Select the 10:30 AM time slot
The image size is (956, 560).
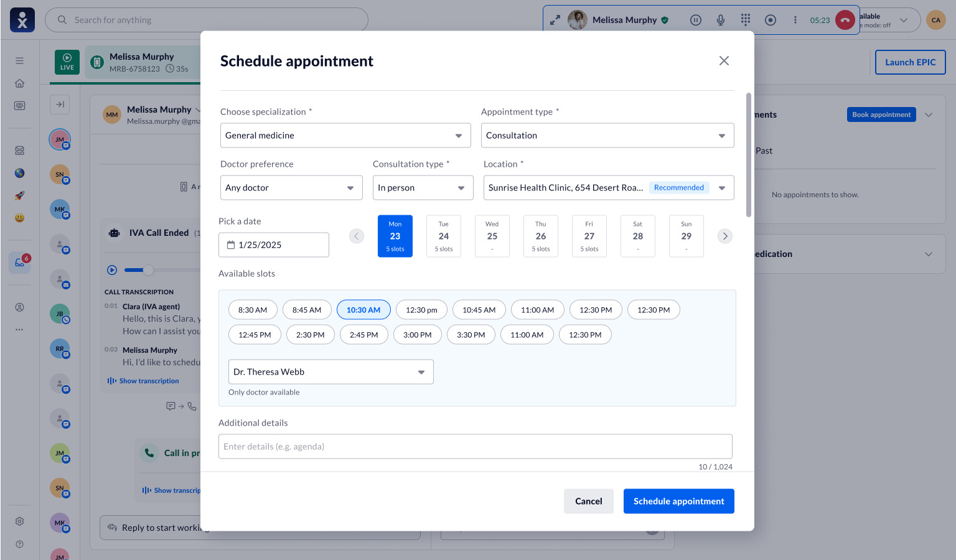point(363,310)
